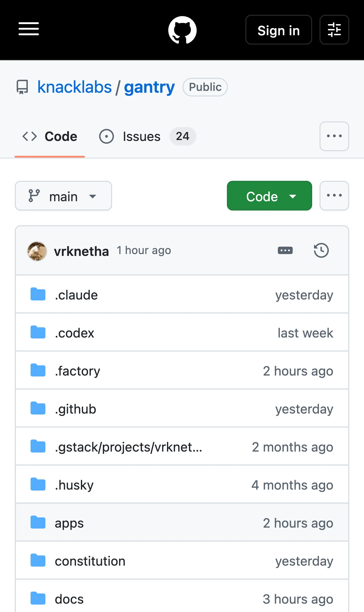Open the vrknetha author link
The height and width of the screenshot is (612, 364).
tap(81, 251)
